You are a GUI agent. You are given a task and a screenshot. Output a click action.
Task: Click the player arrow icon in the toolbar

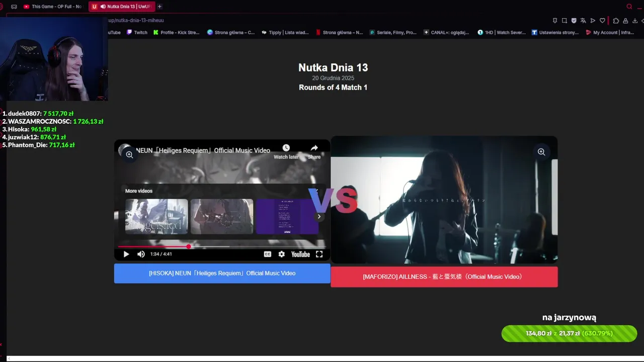click(593, 21)
